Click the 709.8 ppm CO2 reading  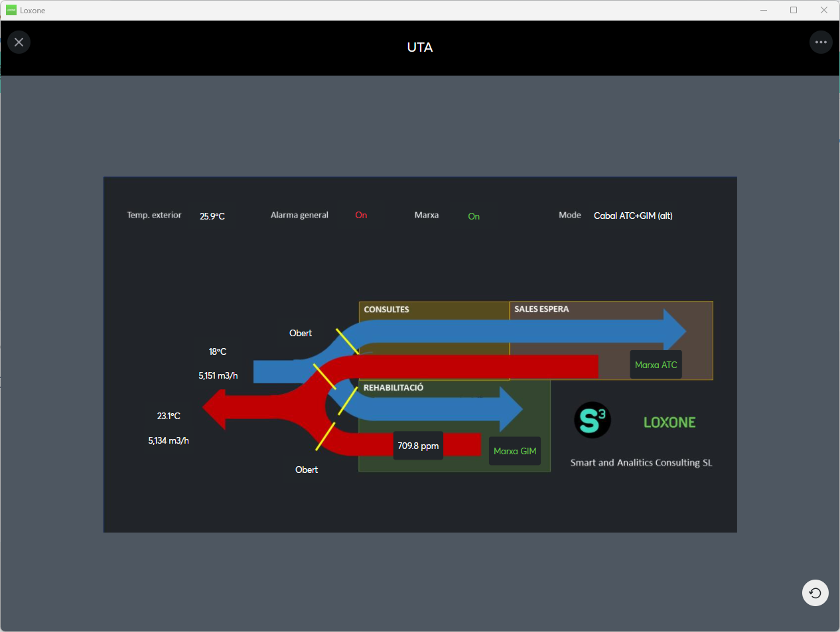click(x=418, y=446)
